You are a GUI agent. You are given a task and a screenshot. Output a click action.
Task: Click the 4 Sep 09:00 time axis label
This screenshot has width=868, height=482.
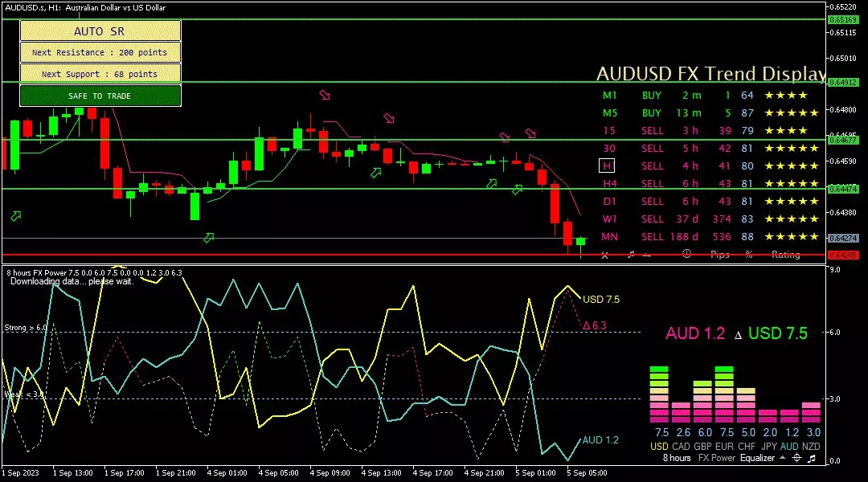coord(330,472)
